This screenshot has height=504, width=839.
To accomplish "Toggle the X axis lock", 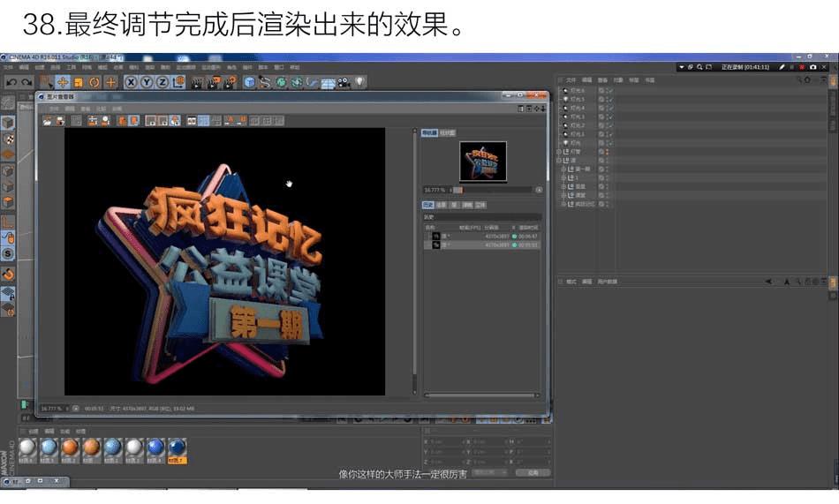I will [x=131, y=82].
